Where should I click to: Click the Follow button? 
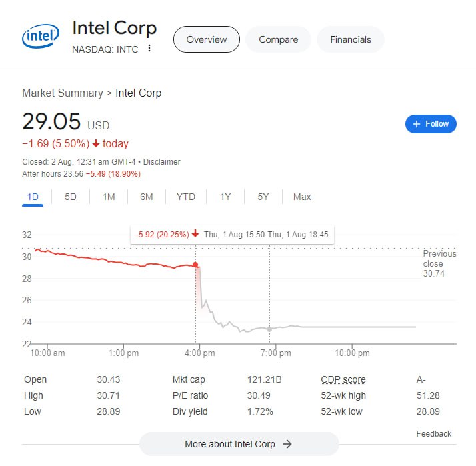pos(431,124)
